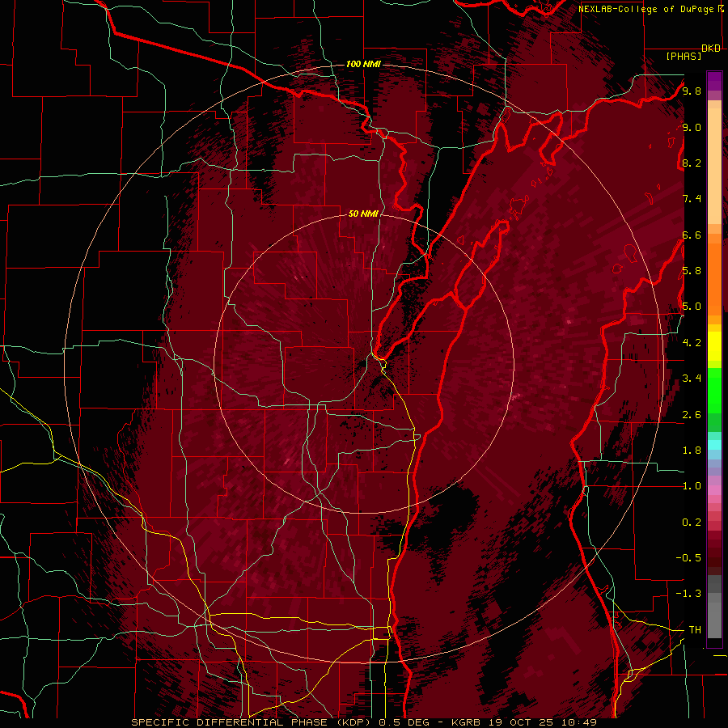Click the bright green segment of the color bar

[x=714, y=391]
